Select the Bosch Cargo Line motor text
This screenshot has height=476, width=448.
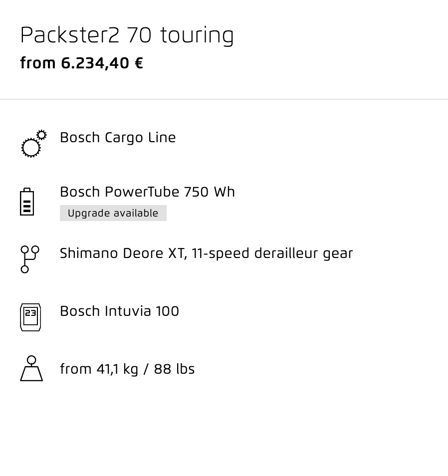118,138
